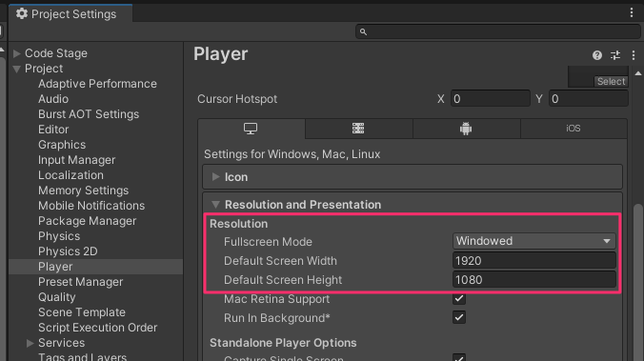Open Editor settings

pos(53,130)
